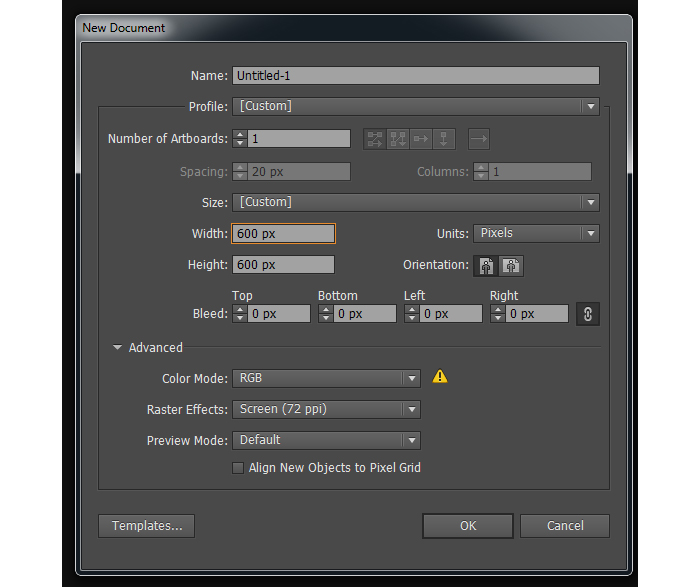Select the Arrange by Column artboard icon
This screenshot has height=587, width=700.
coord(444,139)
